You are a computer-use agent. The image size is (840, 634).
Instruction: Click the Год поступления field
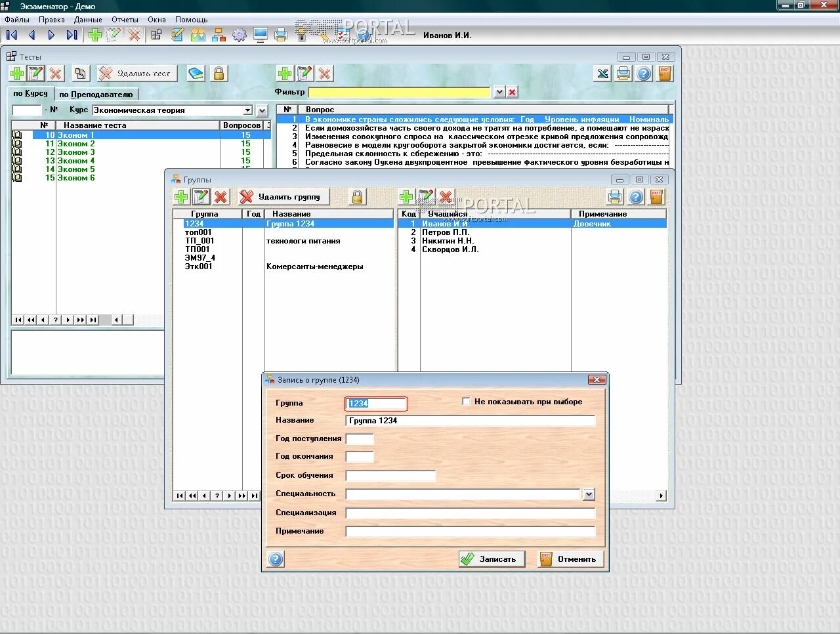pyautogui.click(x=360, y=438)
